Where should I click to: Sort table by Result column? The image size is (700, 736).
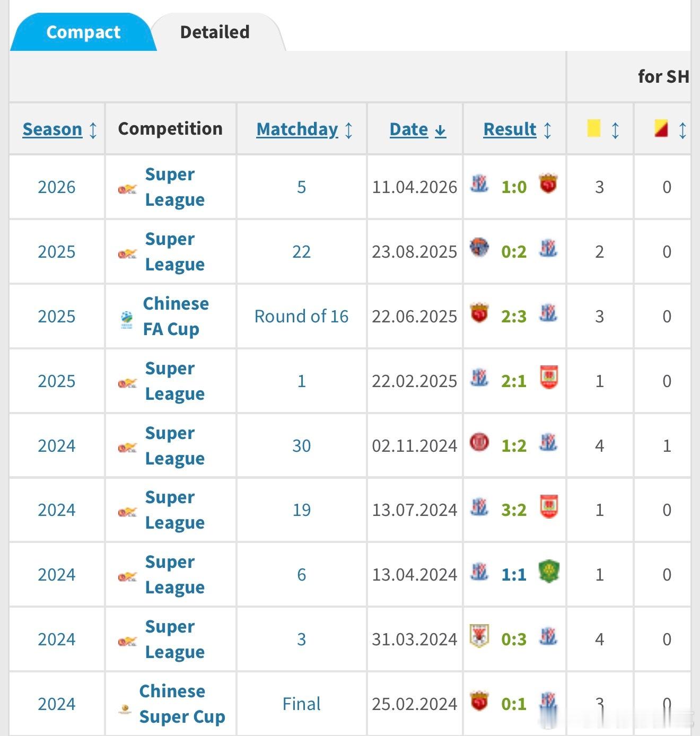tap(510, 129)
